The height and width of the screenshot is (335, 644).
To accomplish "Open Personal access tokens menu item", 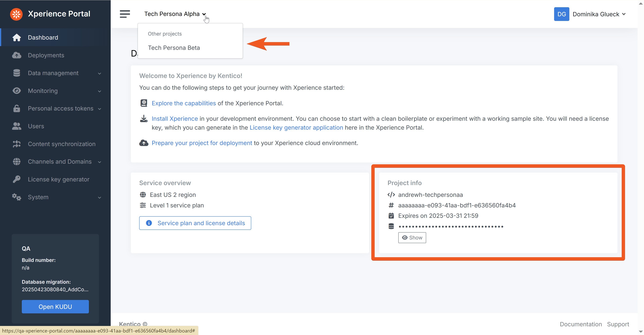I will [x=61, y=108].
